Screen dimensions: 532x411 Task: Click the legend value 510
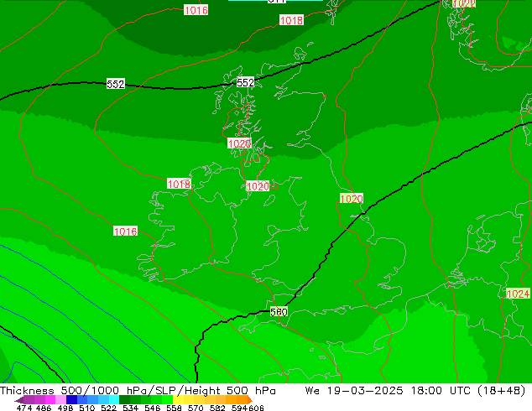click(x=87, y=408)
